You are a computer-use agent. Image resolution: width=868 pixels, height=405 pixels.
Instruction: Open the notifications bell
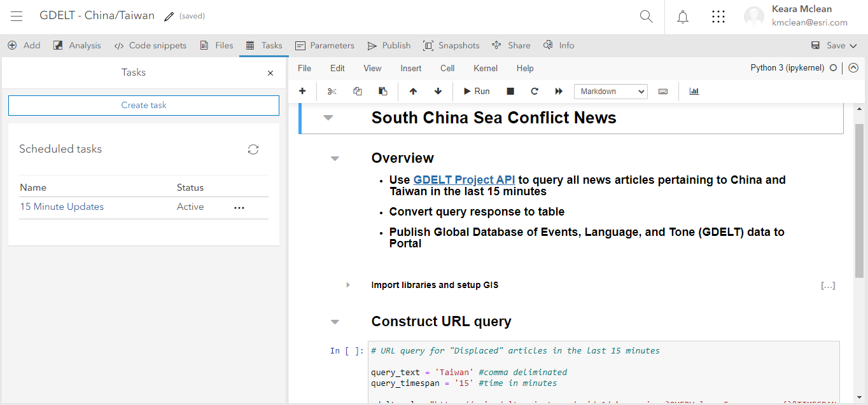click(x=682, y=17)
